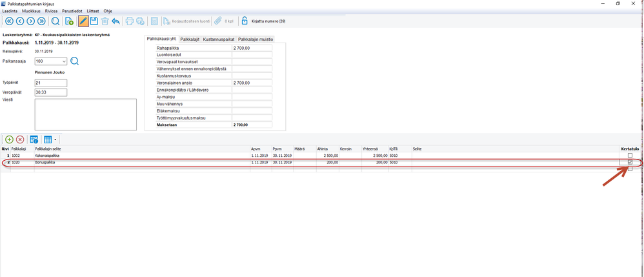
Task: Click Ahinta cell 2 500,00
Action: pos(328,156)
